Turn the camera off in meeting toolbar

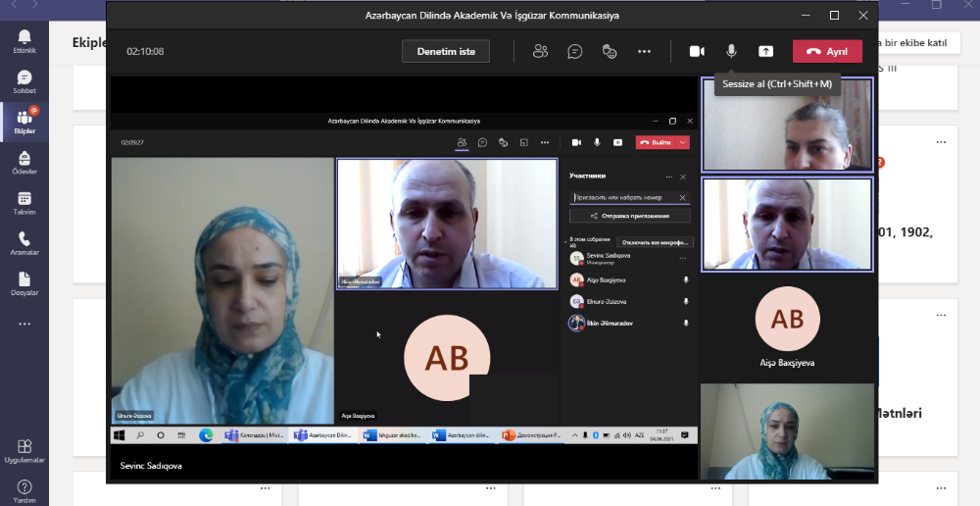[697, 51]
